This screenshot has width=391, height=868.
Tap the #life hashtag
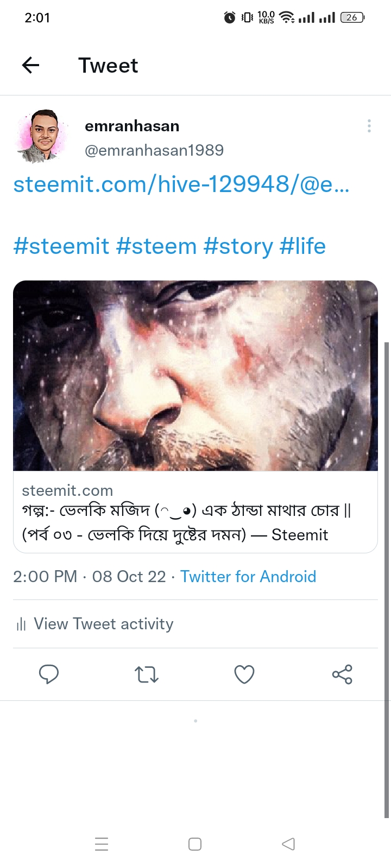point(302,246)
